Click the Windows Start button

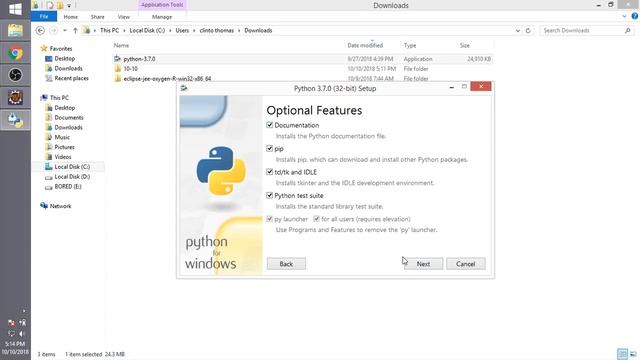[15, 9]
